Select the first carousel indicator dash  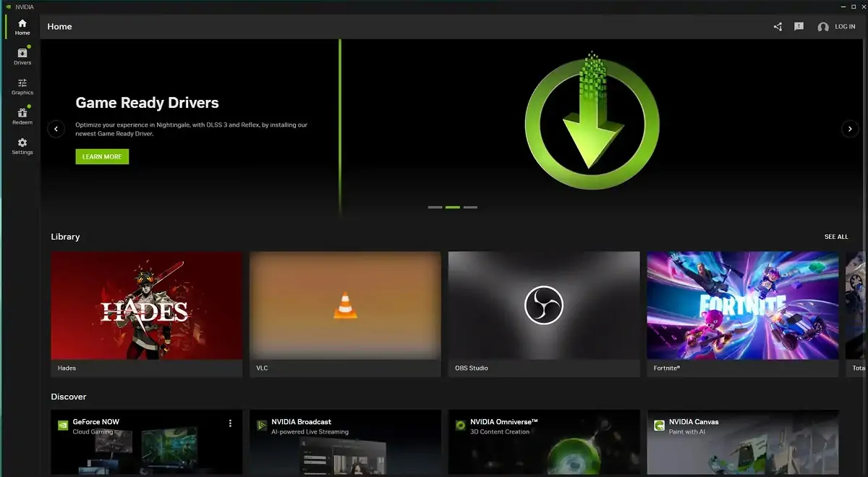coord(435,207)
